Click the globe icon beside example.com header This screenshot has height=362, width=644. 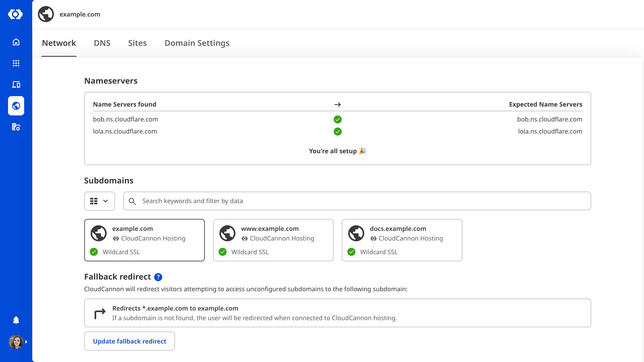pyautogui.click(x=46, y=14)
